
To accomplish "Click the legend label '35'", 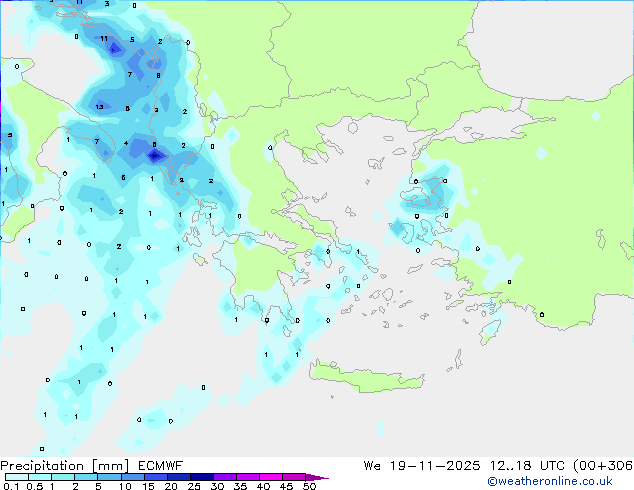I will [x=240, y=486].
